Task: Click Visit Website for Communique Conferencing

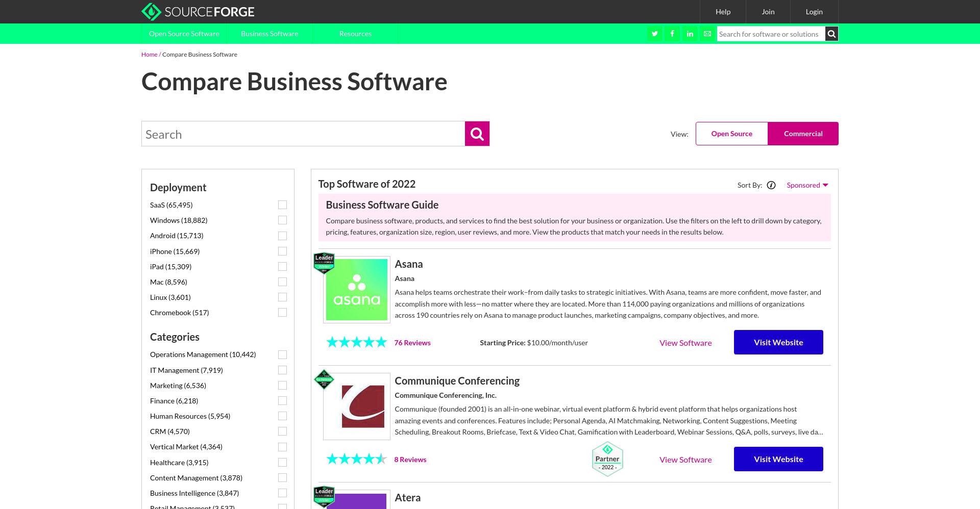Action: pos(778,459)
